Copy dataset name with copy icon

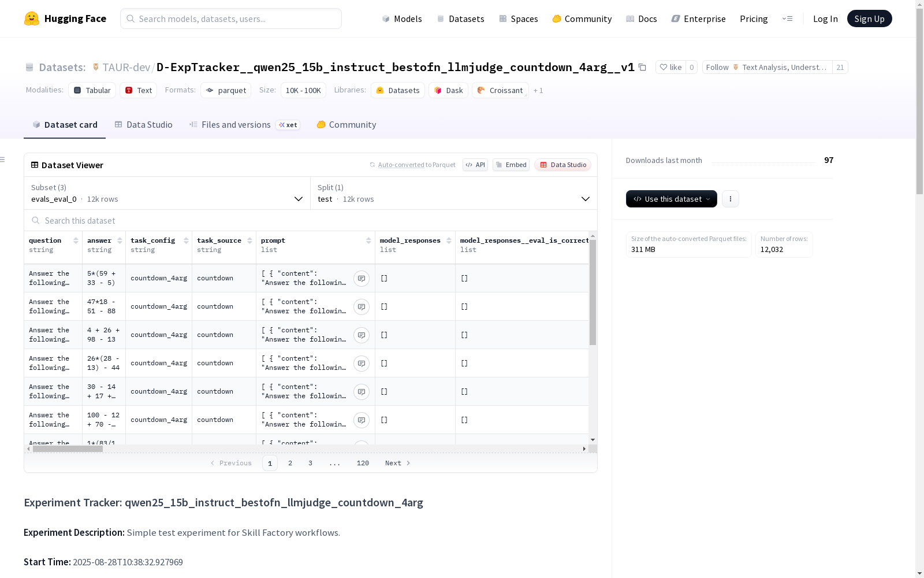(x=642, y=67)
